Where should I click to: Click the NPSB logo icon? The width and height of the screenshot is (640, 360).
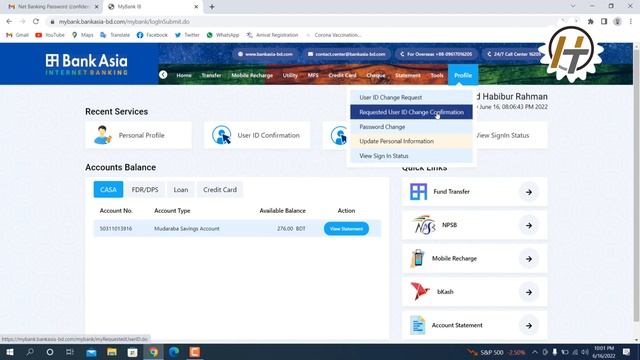point(424,225)
